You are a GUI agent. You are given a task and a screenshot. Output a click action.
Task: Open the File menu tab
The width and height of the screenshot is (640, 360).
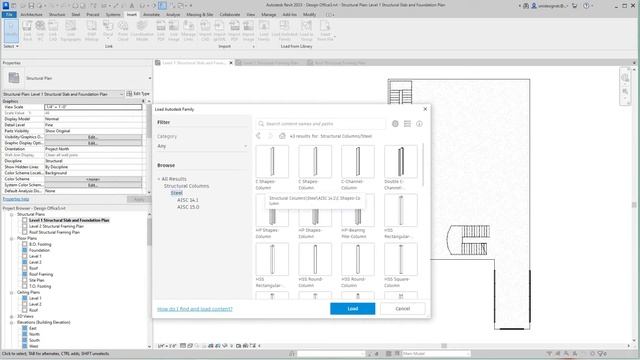point(9,14)
